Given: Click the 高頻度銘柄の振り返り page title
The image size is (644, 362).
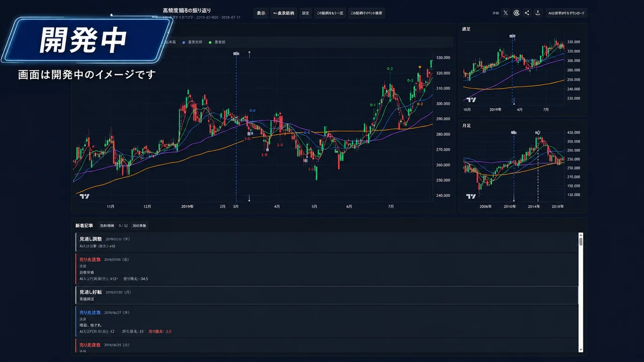Looking at the screenshot, I should (187, 10).
